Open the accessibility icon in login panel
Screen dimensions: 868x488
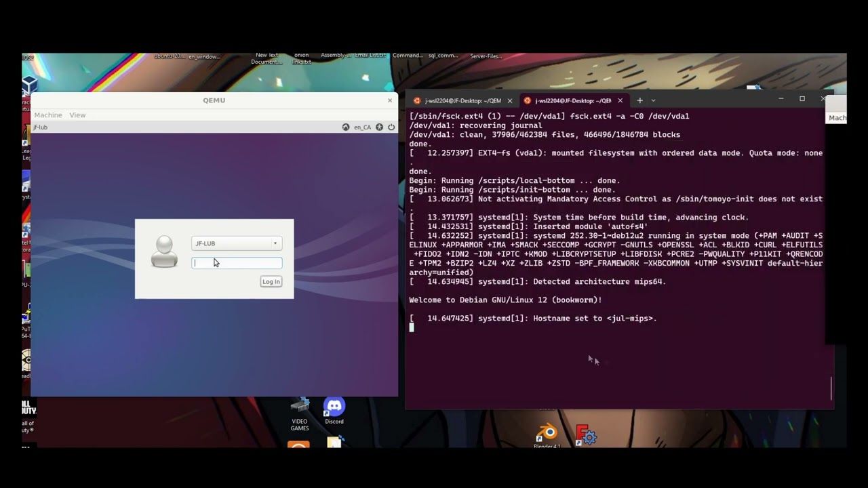(379, 127)
